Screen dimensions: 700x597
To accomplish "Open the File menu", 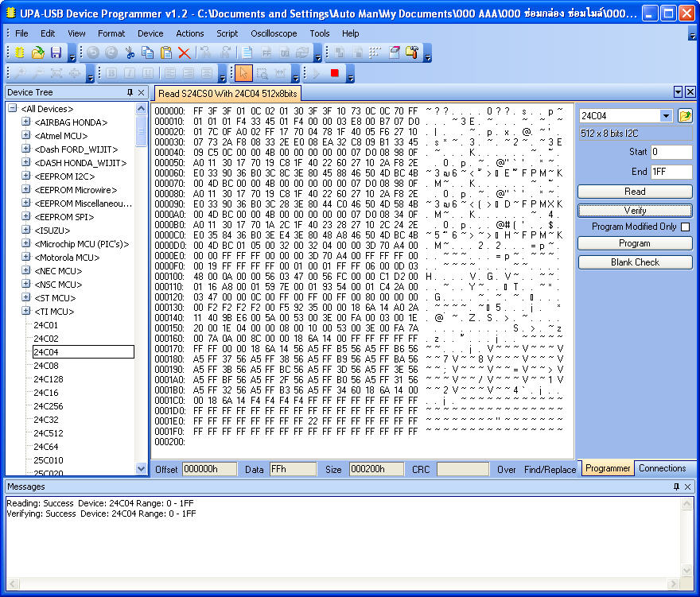I will point(21,33).
